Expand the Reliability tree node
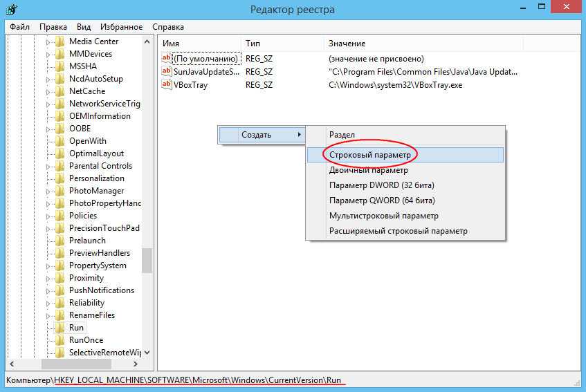The height and width of the screenshot is (392, 586). (49, 303)
